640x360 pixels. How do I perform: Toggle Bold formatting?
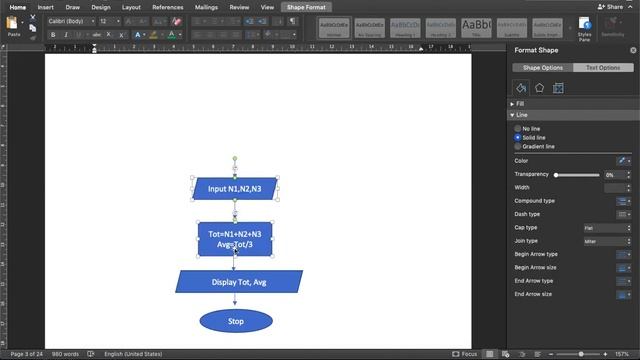click(x=53, y=35)
